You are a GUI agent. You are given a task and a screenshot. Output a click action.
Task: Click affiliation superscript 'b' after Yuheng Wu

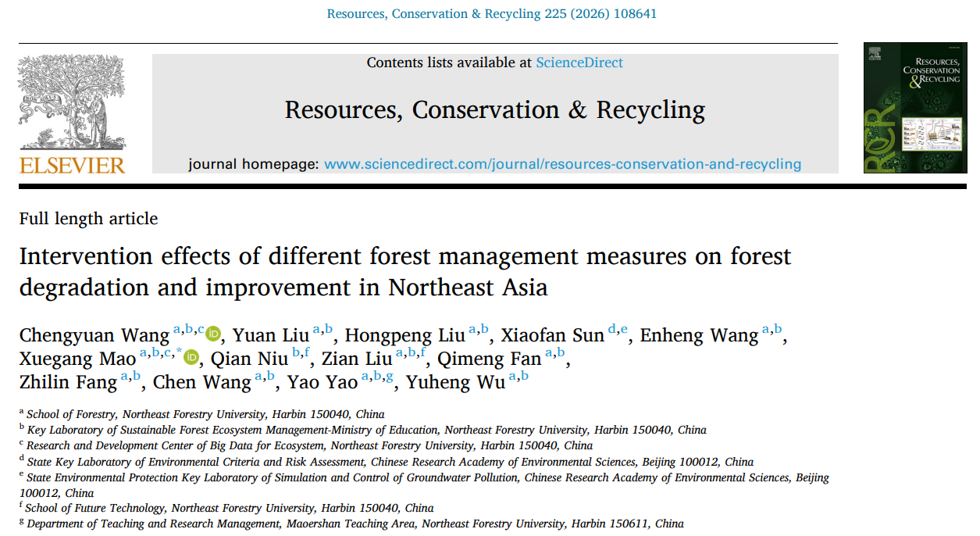point(525,377)
